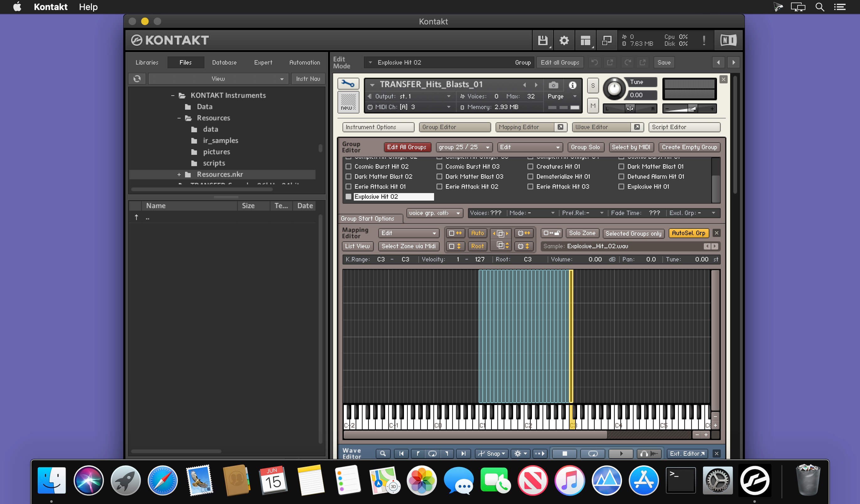Open Spotlight search in the menu bar

point(820,7)
